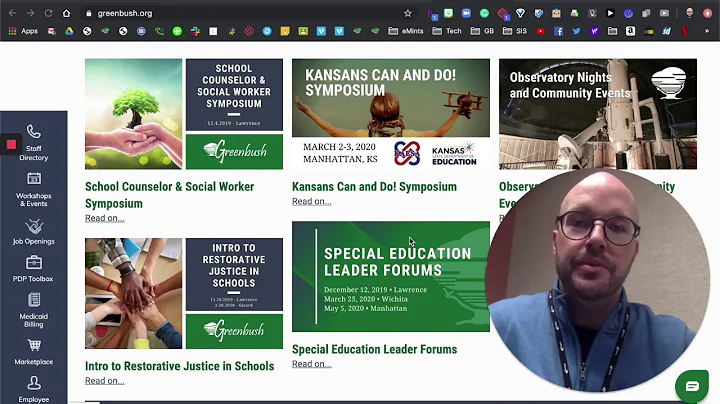Screen dimensions: 720x404
Task: Open Staff Directory phone icon
Action: pyautogui.click(x=34, y=132)
